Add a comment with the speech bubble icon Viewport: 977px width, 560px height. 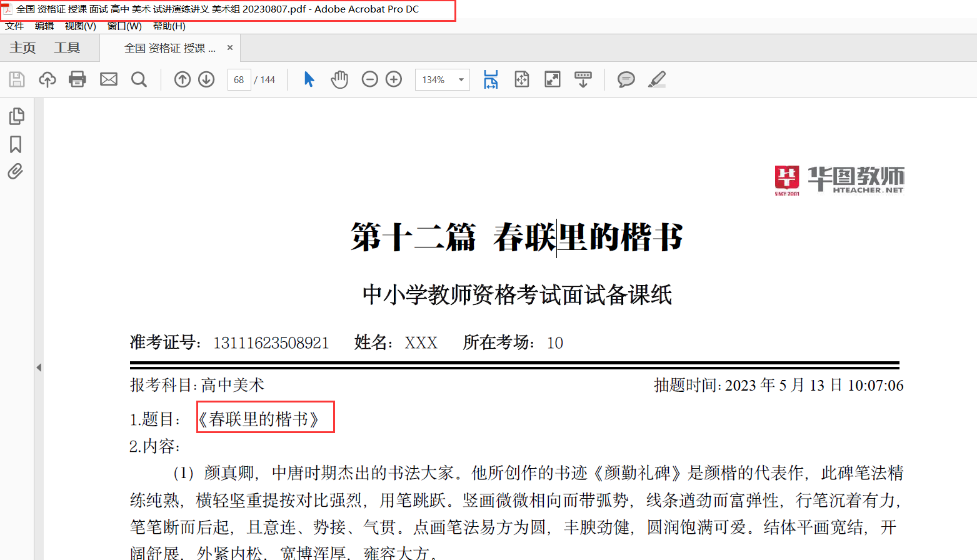point(626,79)
